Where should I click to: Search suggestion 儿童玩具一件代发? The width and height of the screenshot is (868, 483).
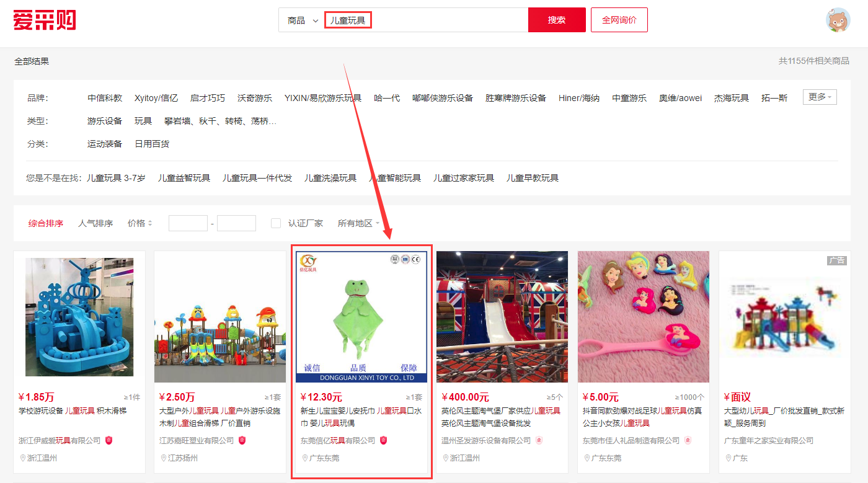pos(257,178)
